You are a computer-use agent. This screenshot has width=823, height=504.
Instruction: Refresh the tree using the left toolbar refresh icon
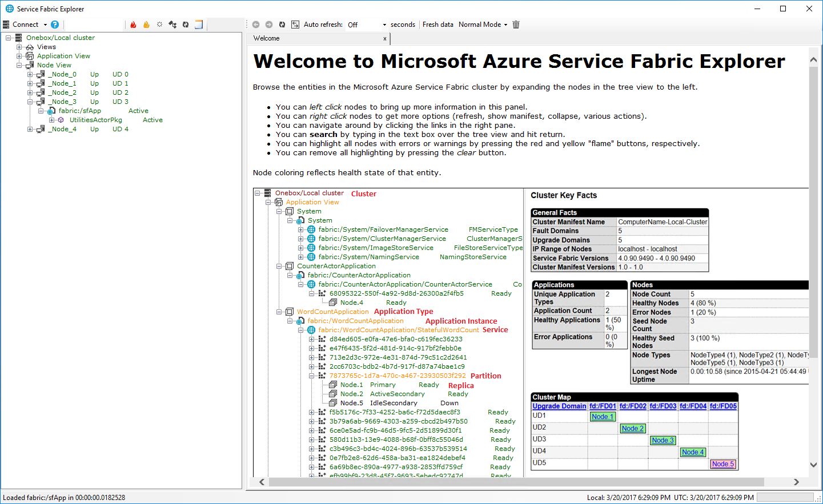point(186,25)
